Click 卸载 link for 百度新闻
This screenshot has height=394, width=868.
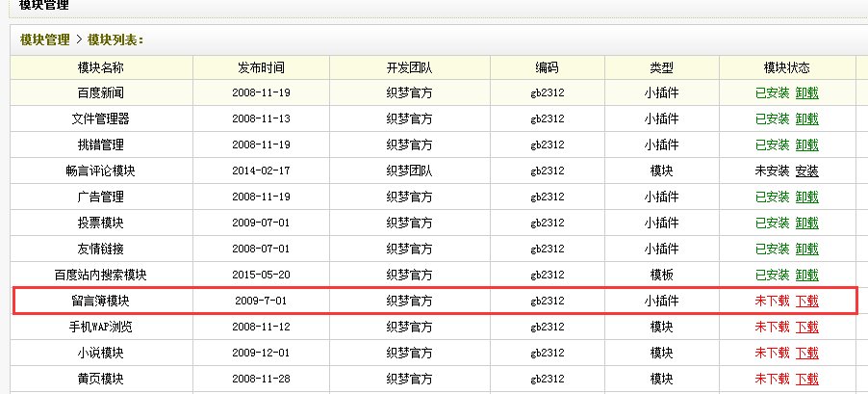point(806,93)
